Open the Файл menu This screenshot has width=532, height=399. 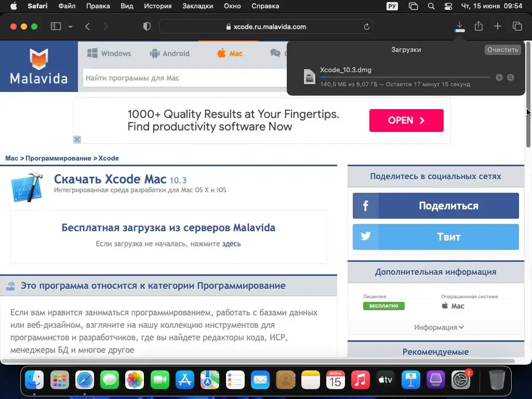(67, 6)
